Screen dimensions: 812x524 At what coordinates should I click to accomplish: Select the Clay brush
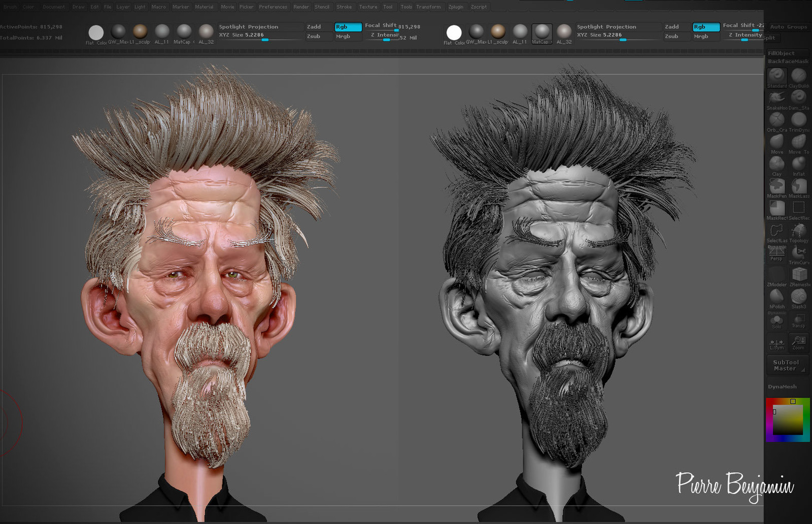pos(776,166)
